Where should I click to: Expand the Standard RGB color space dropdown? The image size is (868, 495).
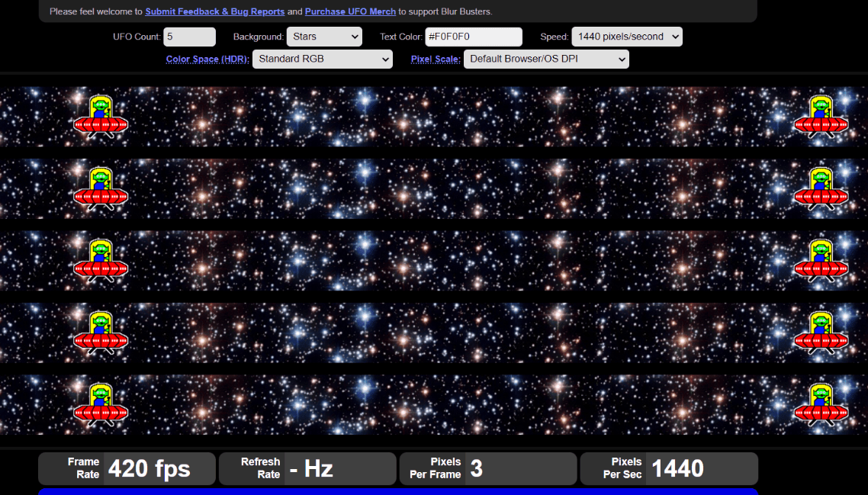click(323, 59)
